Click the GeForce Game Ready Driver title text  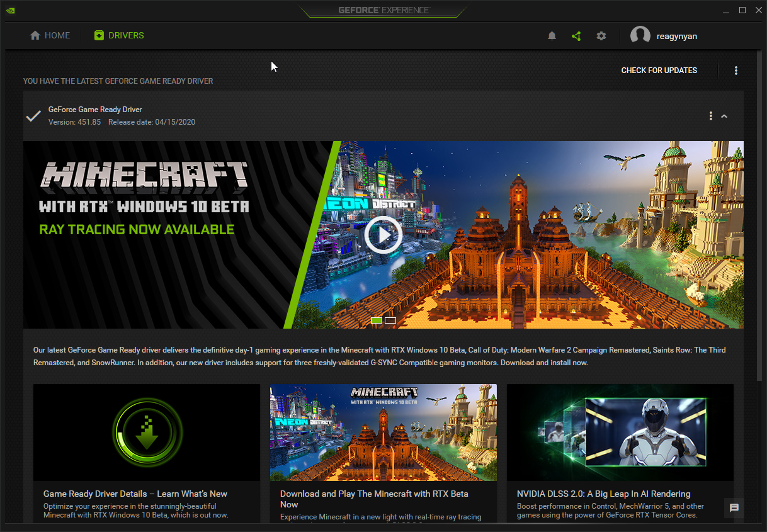pos(95,110)
